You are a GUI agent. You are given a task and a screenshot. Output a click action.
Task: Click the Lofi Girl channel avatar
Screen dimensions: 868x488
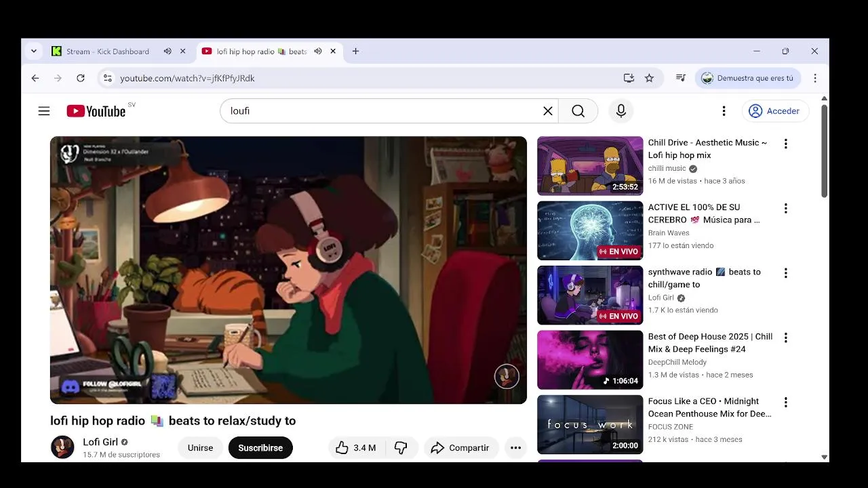coord(62,447)
